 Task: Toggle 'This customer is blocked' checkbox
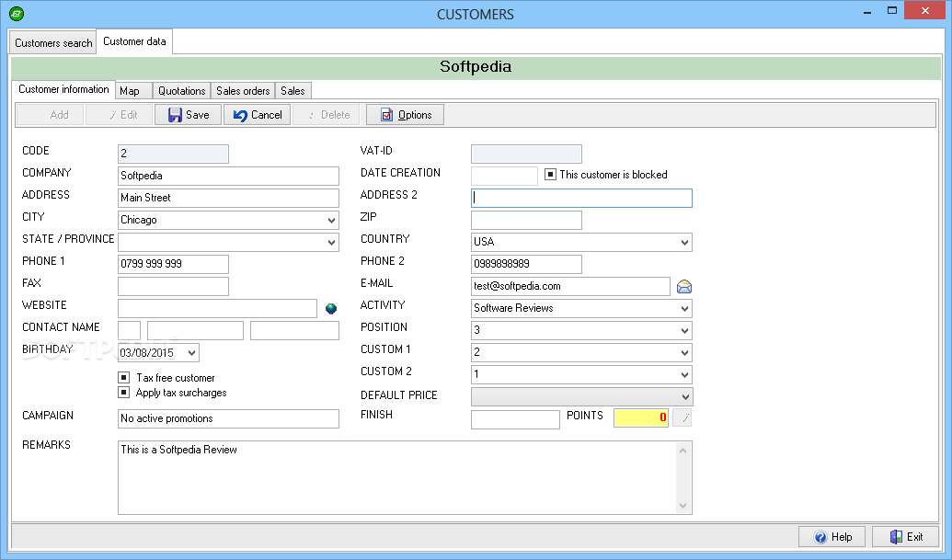(x=550, y=174)
